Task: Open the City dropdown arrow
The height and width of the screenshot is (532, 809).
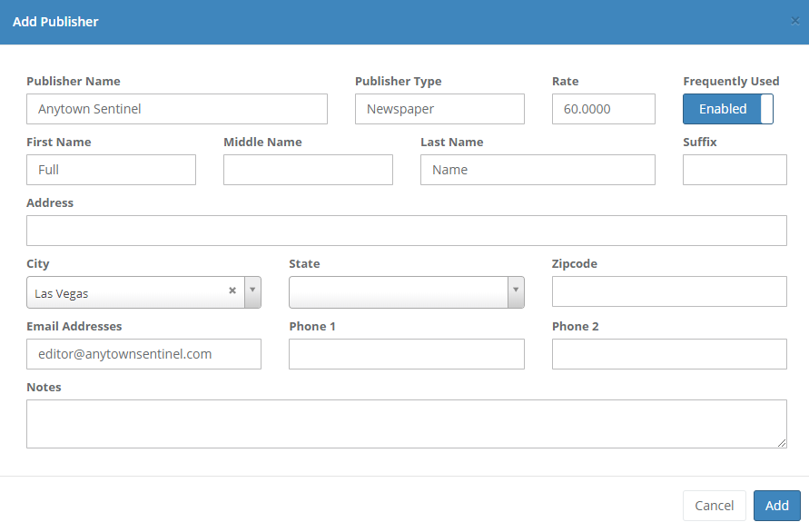Action: [x=252, y=292]
